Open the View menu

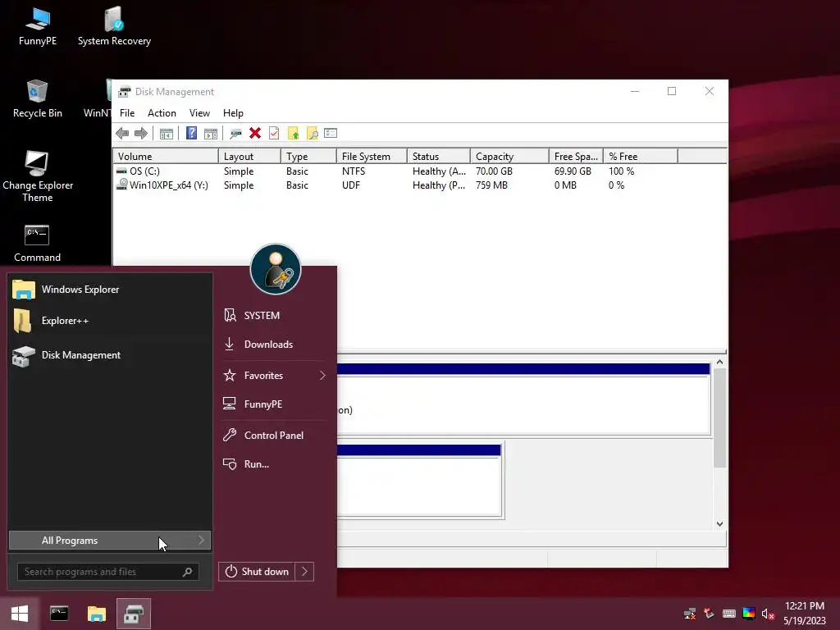pyautogui.click(x=199, y=113)
